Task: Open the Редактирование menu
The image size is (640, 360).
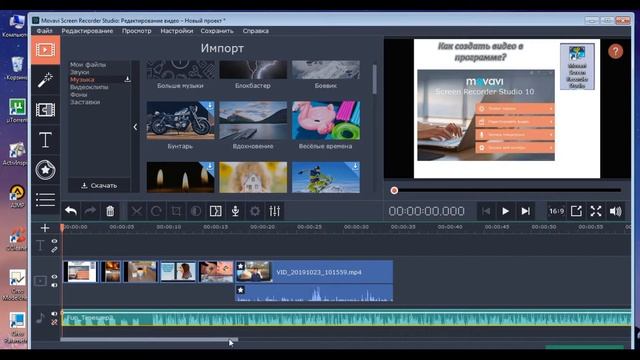Action: point(87,31)
